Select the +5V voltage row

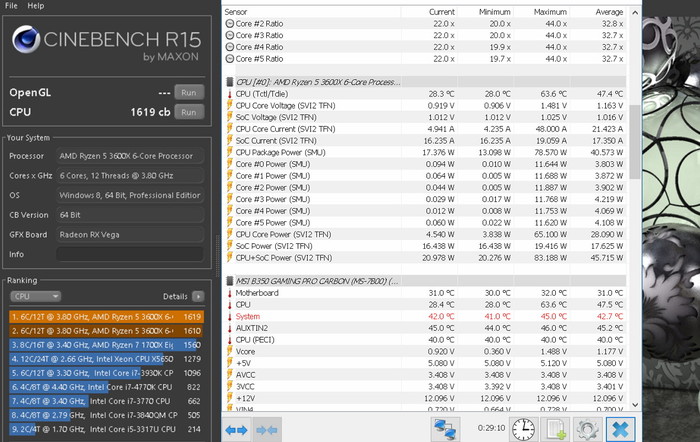tap(424, 363)
